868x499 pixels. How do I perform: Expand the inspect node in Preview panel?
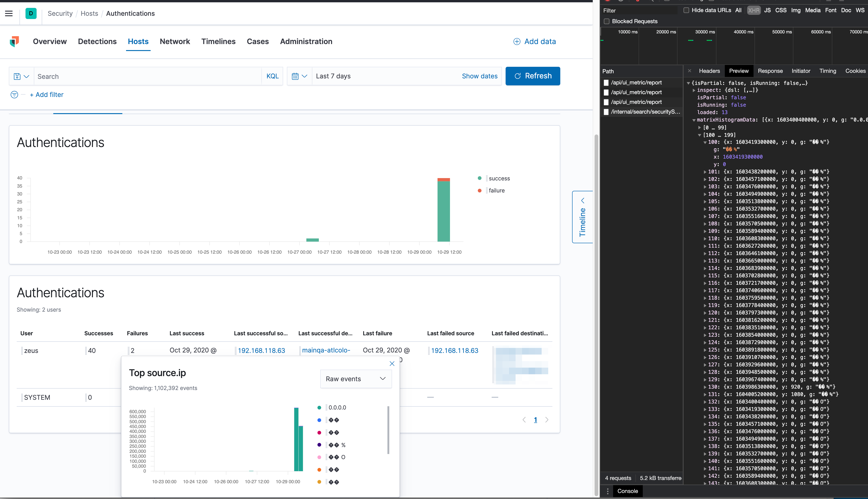pyautogui.click(x=694, y=90)
